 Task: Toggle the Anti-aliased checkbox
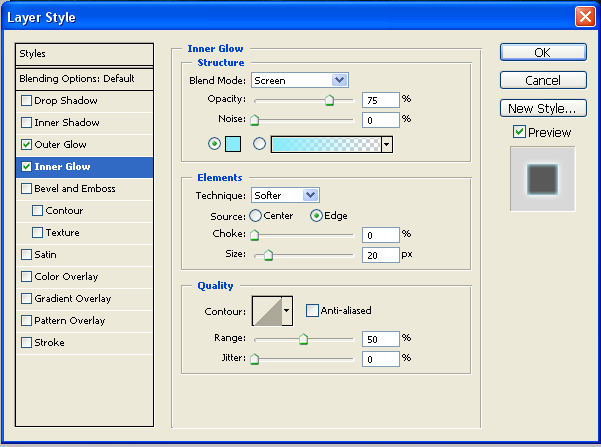312,311
